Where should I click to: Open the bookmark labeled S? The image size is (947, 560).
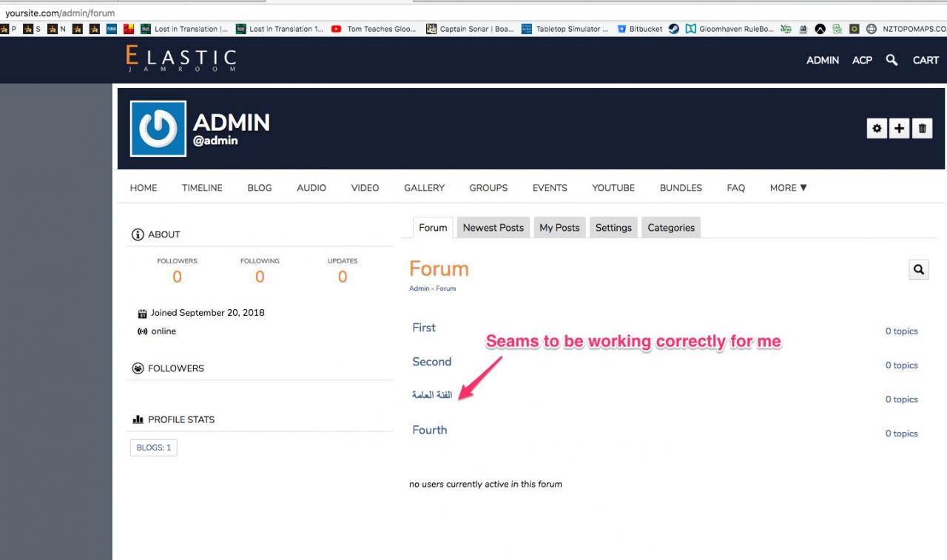(x=33, y=29)
